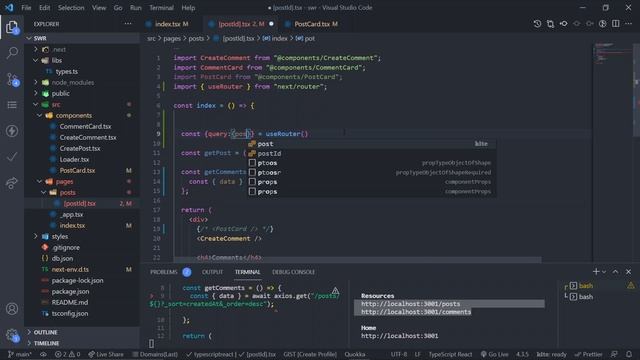
Task: Open the checkmark extension icon in activity bar
Action: click(x=12, y=157)
